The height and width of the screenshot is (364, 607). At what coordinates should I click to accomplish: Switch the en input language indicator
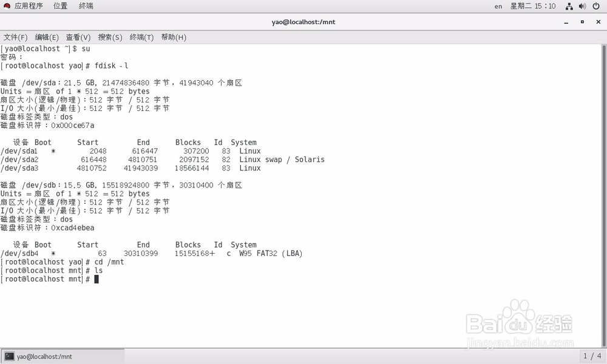[x=498, y=6]
